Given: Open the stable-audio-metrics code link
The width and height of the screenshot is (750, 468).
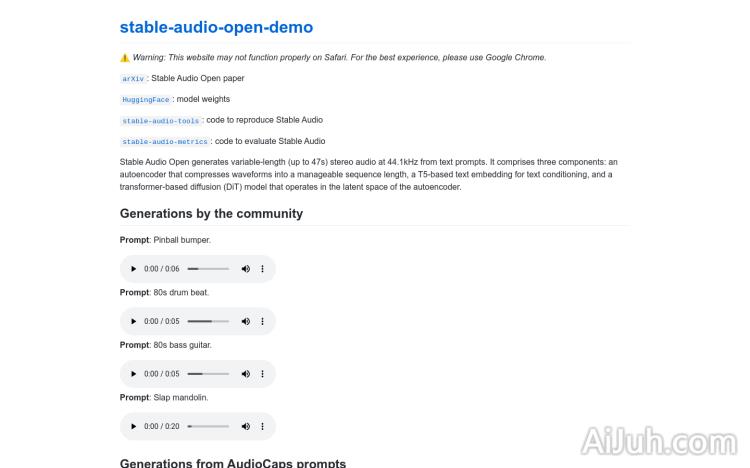Looking at the screenshot, I should 165,142.
